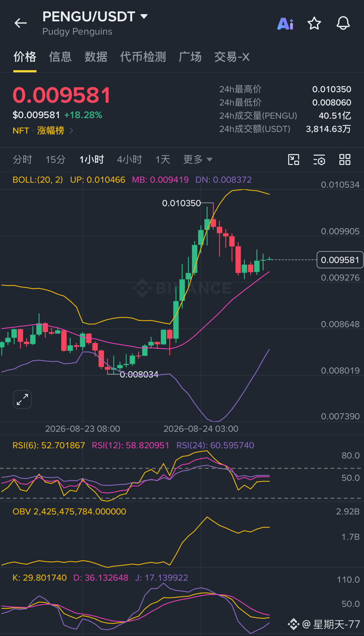Tap the 涨幅榜 ranking label

point(51,131)
